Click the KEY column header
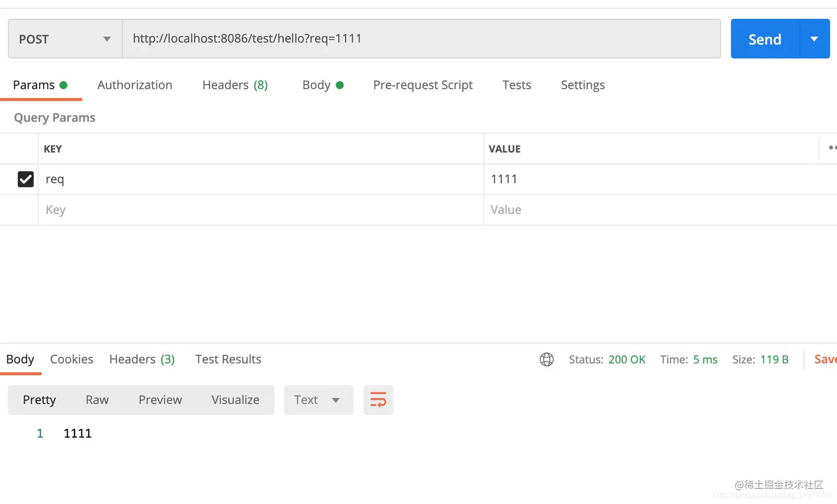Screen dimensions: 837x504 pos(53,149)
